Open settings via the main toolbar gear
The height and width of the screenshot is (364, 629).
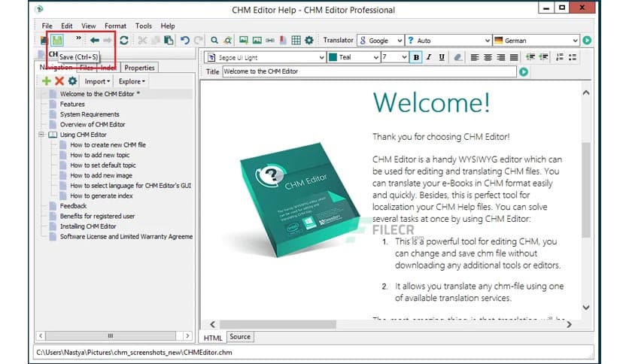(x=309, y=40)
